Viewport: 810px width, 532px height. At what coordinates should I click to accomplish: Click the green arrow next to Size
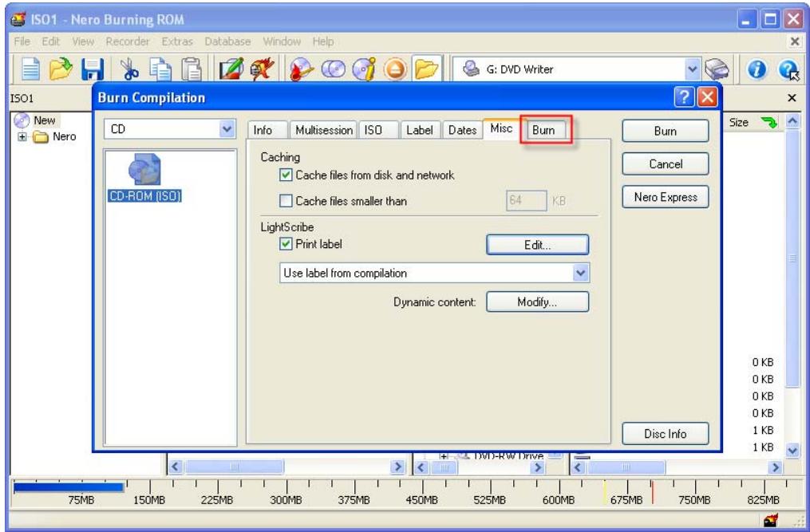(x=769, y=122)
